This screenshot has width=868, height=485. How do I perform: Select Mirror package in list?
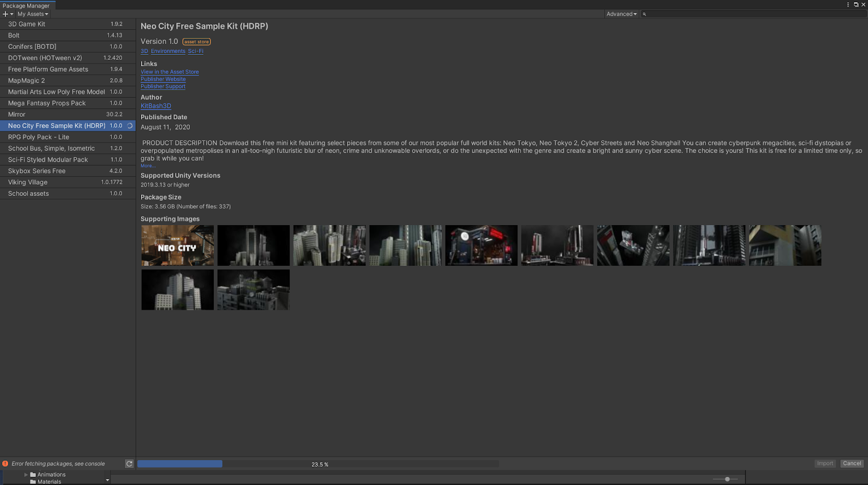[68, 114]
